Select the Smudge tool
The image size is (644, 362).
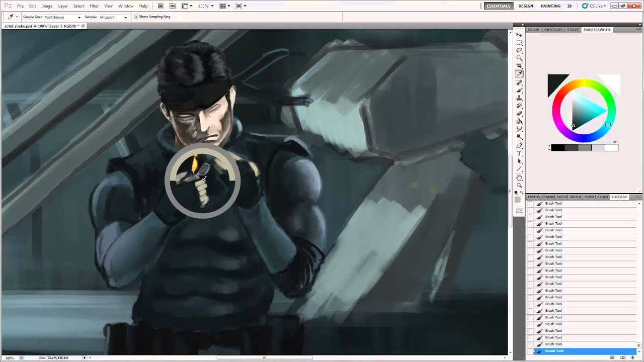point(519,129)
